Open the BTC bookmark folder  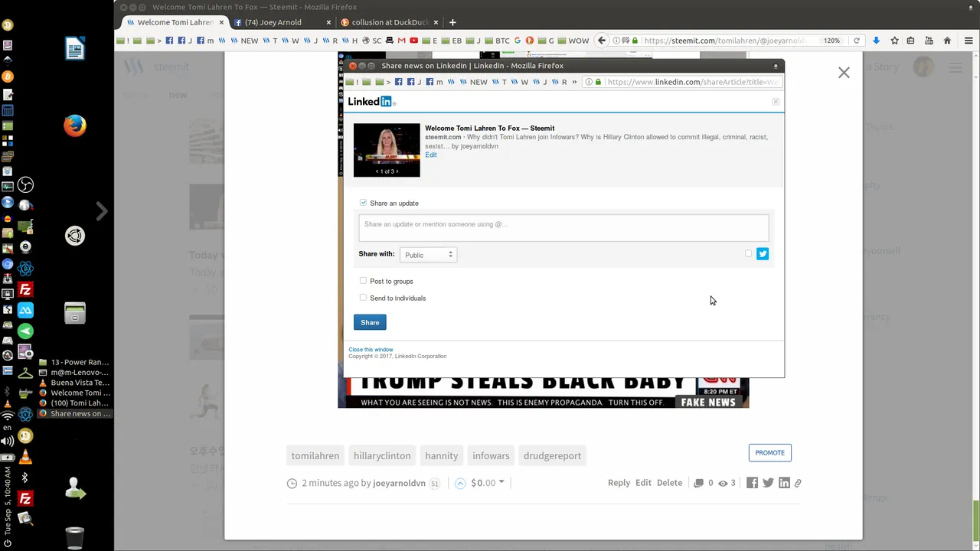point(497,41)
